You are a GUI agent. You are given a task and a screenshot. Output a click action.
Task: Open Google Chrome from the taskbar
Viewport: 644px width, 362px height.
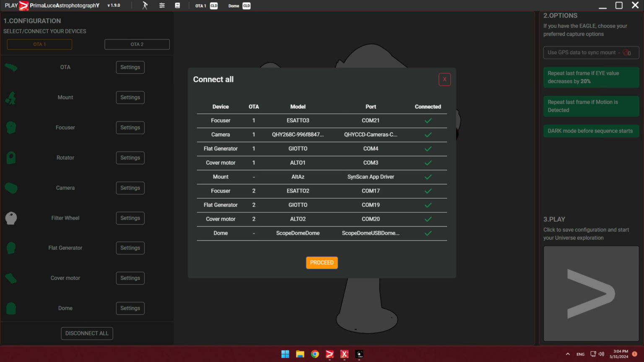tap(315, 354)
